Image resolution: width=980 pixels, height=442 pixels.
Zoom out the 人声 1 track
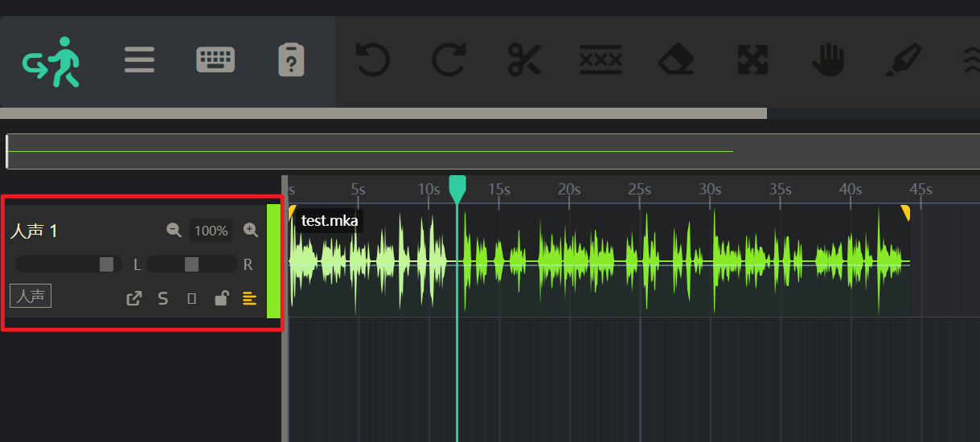point(174,231)
